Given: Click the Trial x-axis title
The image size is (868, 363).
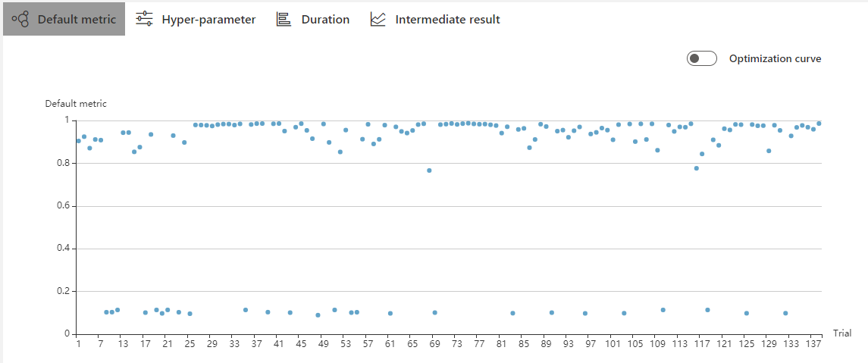Looking at the screenshot, I should [842, 333].
